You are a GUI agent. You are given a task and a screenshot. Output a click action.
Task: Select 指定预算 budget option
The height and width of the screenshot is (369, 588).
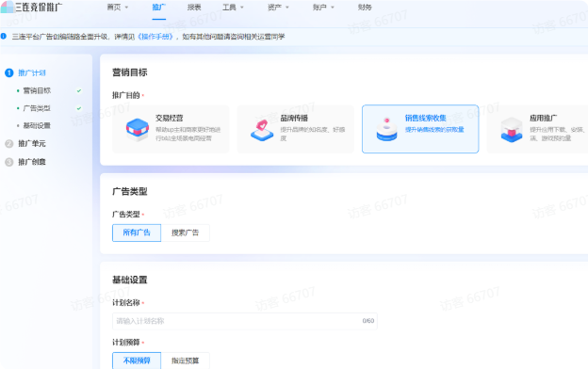coord(186,361)
